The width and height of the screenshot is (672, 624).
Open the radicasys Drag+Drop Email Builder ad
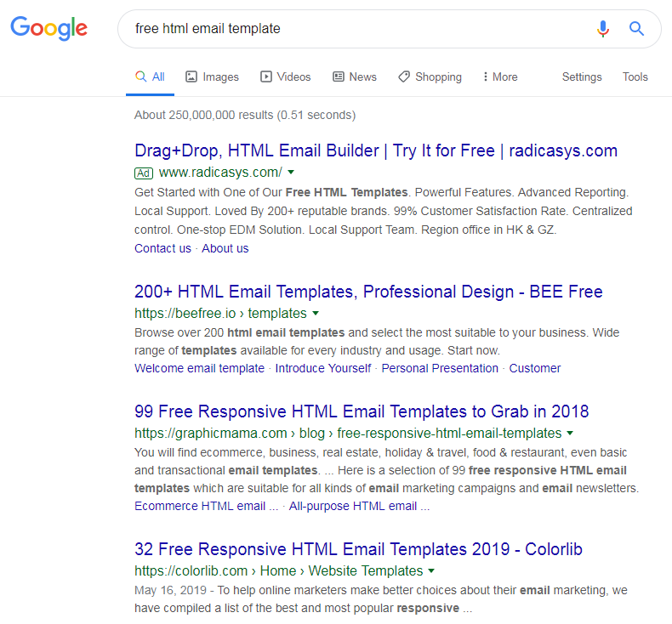(376, 150)
